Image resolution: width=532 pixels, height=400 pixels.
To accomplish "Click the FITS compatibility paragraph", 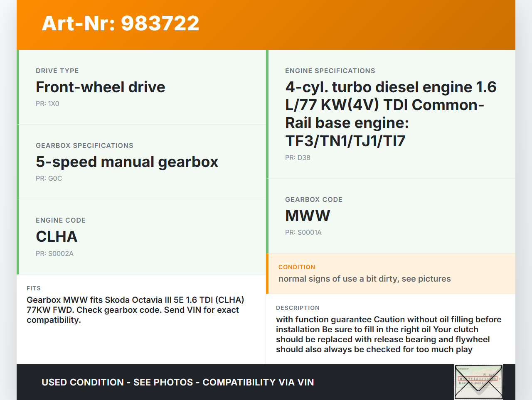I will [x=135, y=310].
